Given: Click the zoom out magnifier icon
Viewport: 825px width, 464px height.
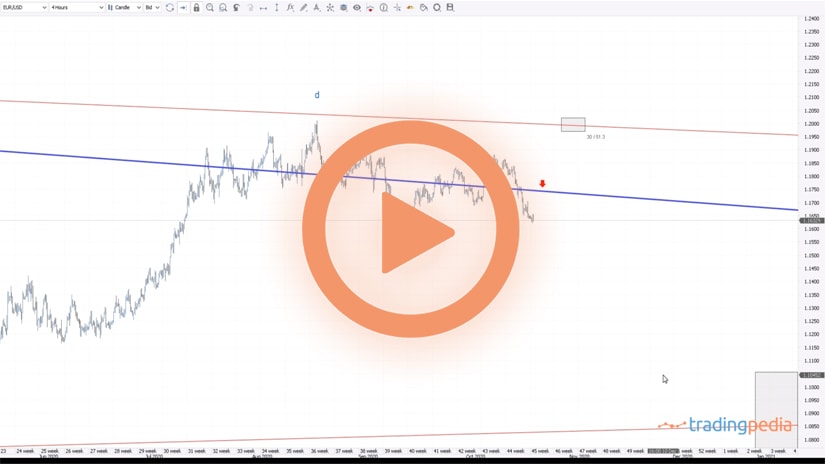Looking at the screenshot, I should click(223, 7).
